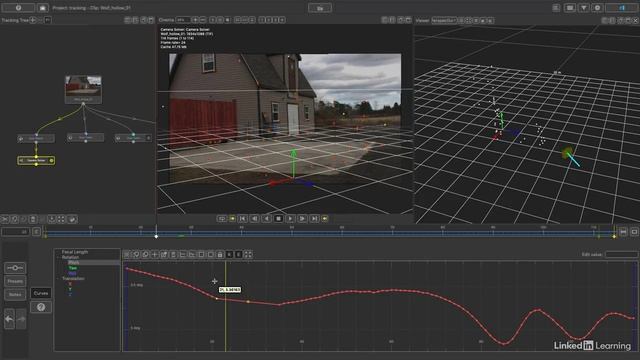640x360 pixels.
Task: Open the Notes panel
Action: coord(15,294)
